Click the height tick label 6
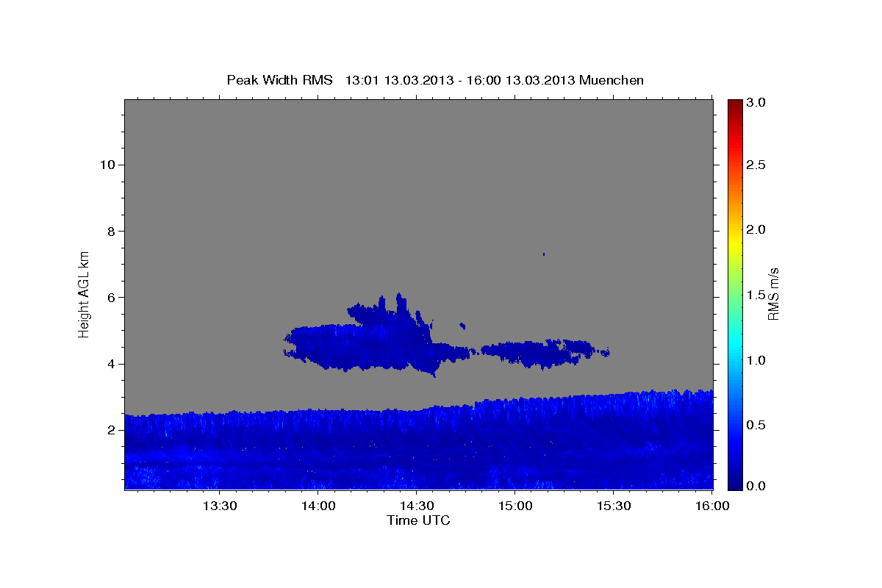 (110, 297)
